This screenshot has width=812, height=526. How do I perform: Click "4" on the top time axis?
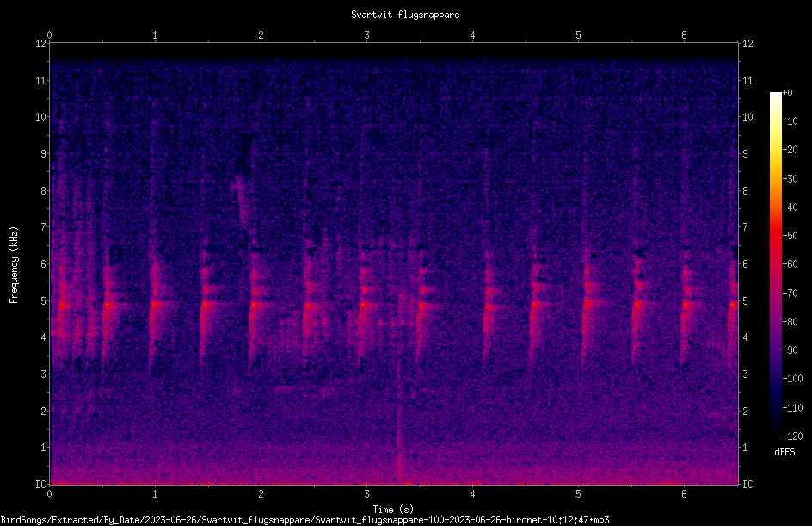[x=472, y=35]
